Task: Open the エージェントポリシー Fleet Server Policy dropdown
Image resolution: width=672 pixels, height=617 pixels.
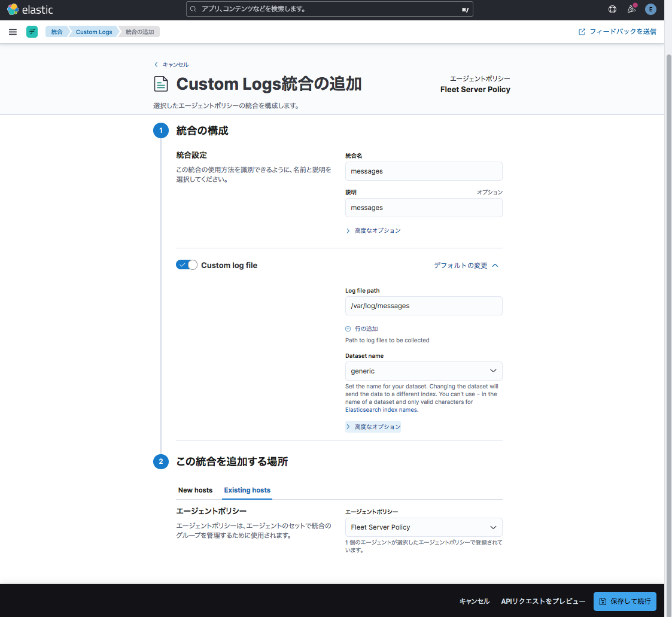Action: pyautogui.click(x=424, y=527)
